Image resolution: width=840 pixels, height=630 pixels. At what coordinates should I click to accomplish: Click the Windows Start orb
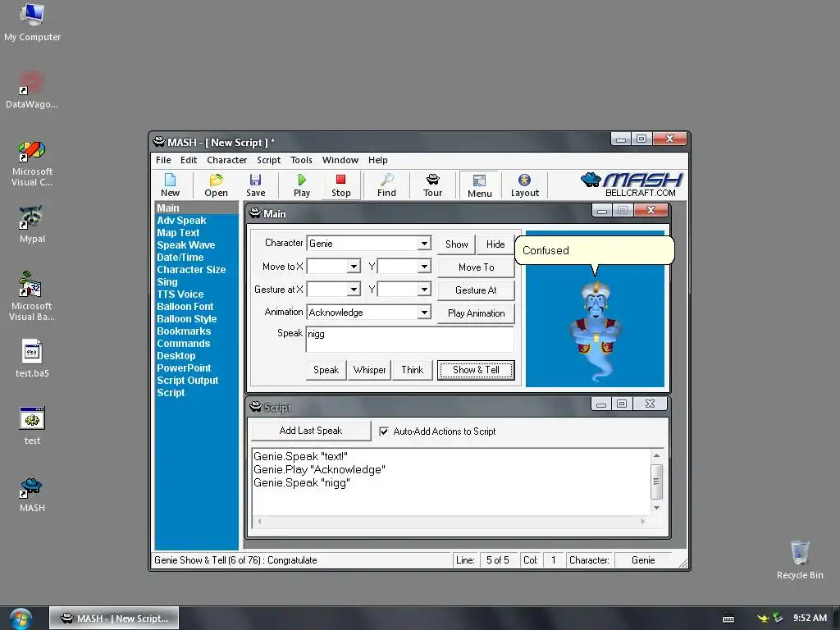(21, 619)
